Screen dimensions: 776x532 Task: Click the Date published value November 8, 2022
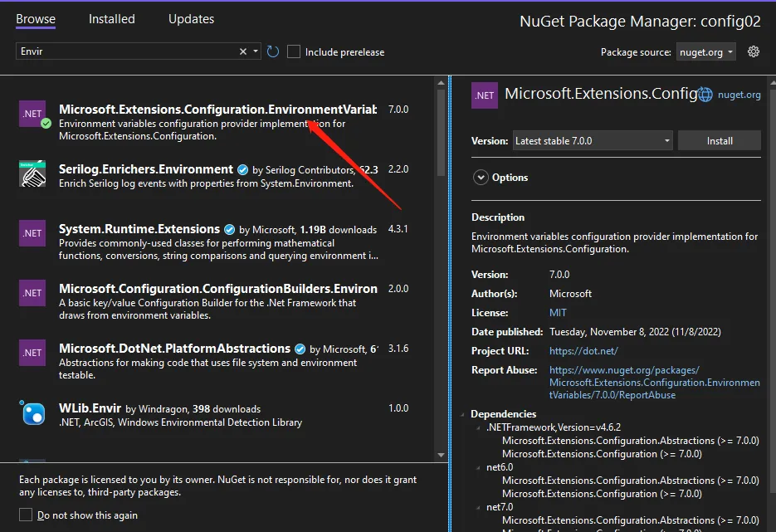[635, 332]
